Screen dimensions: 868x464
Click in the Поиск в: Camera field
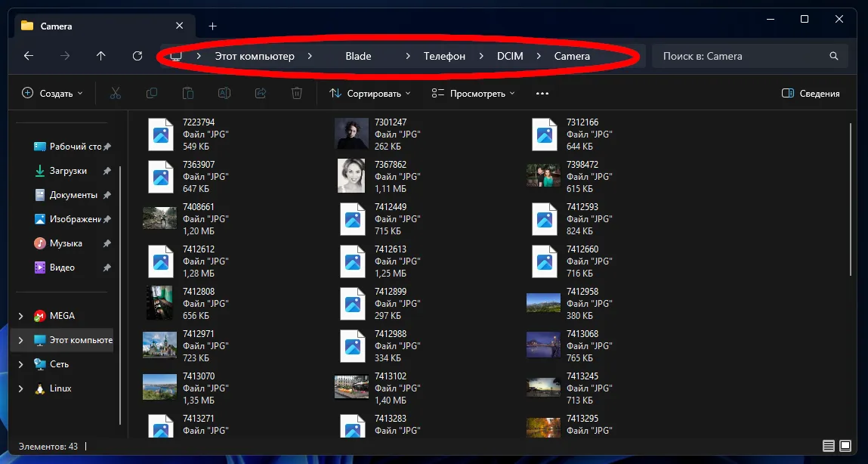point(740,56)
